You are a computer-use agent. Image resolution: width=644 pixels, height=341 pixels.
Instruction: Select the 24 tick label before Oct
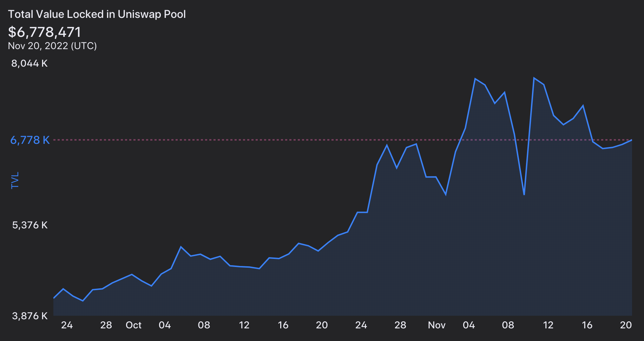point(67,325)
